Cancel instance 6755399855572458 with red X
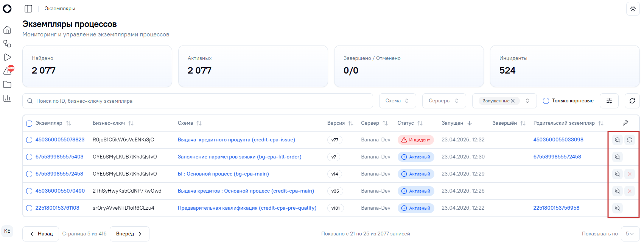 point(630,174)
